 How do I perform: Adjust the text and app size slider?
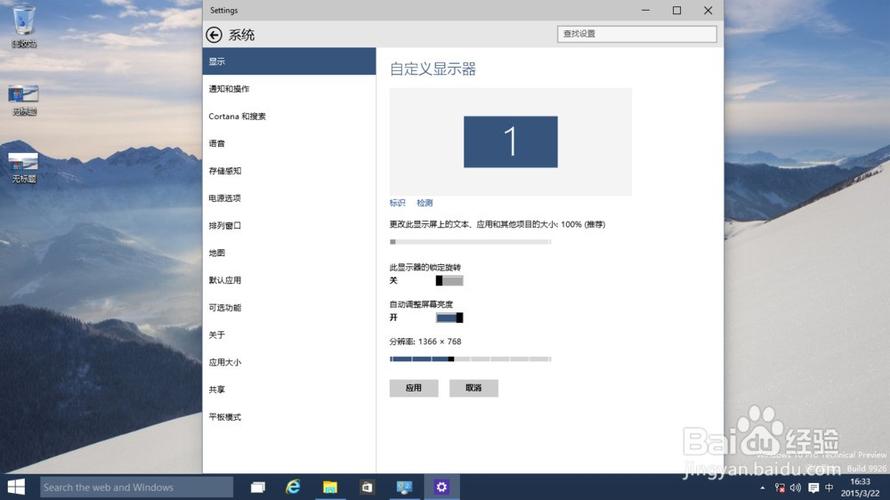[x=471, y=242]
